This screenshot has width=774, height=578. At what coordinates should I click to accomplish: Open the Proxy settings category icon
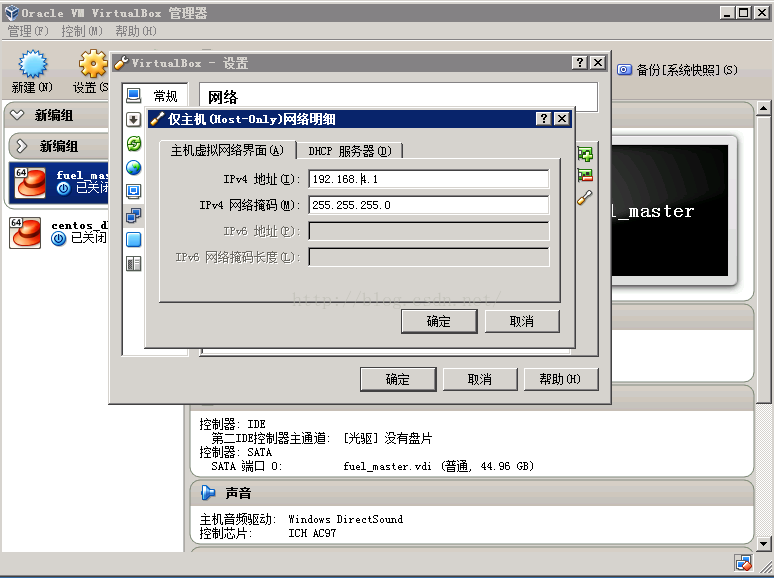tap(133, 264)
